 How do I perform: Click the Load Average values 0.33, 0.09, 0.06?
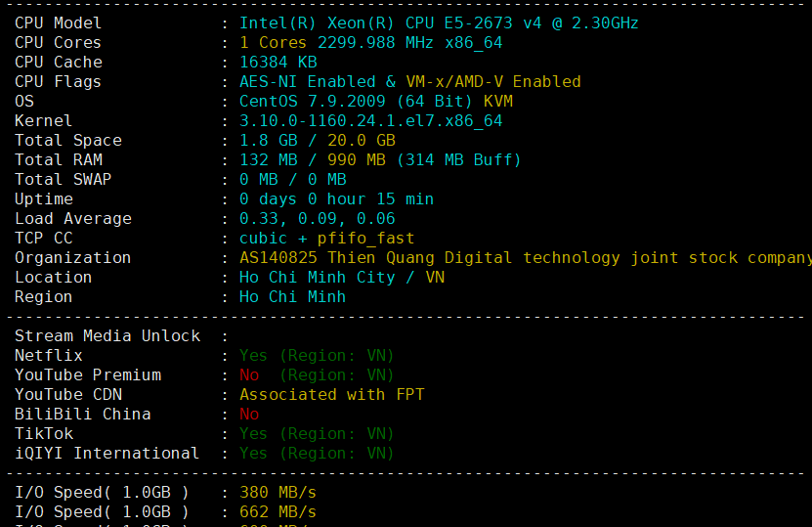[317, 218]
